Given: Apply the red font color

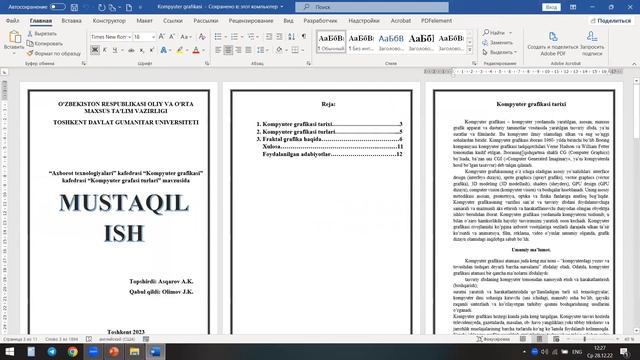Looking at the screenshot, I should [196, 50].
